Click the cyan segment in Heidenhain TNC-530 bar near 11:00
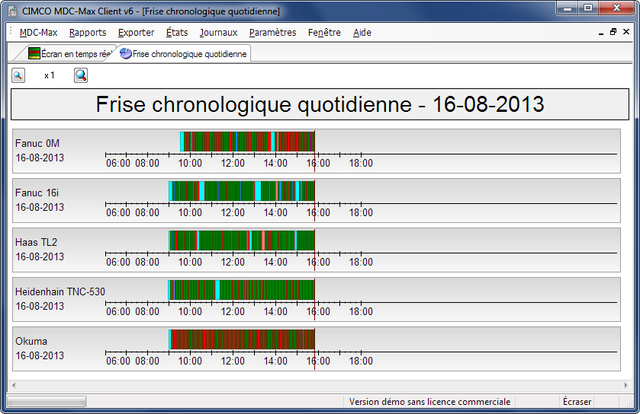The height and width of the screenshot is (414, 640). [x=218, y=290]
